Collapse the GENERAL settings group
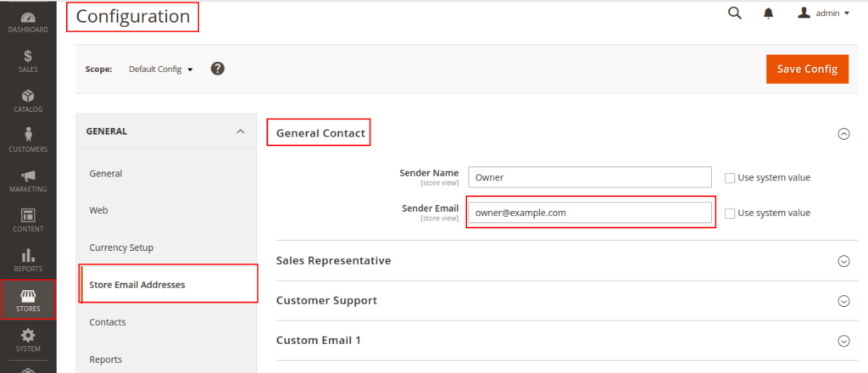The image size is (868, 373). pyautogui.click(x=240, y=131)
